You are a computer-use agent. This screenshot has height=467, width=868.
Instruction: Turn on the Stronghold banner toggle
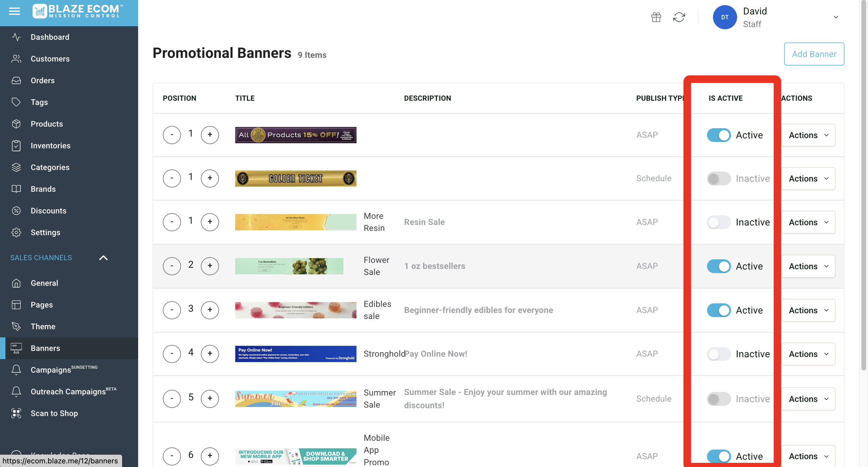718,354
